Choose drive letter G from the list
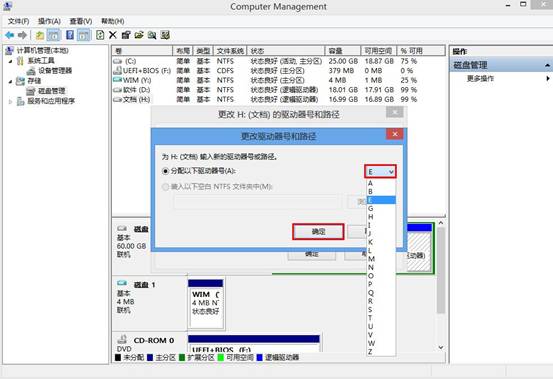553x379 pixels. pos(381,208)
